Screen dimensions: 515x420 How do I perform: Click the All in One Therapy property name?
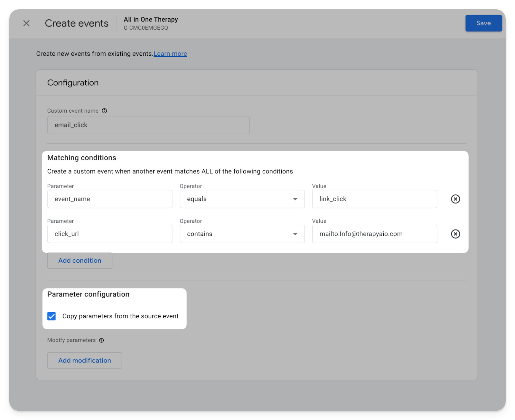(151, 19)
